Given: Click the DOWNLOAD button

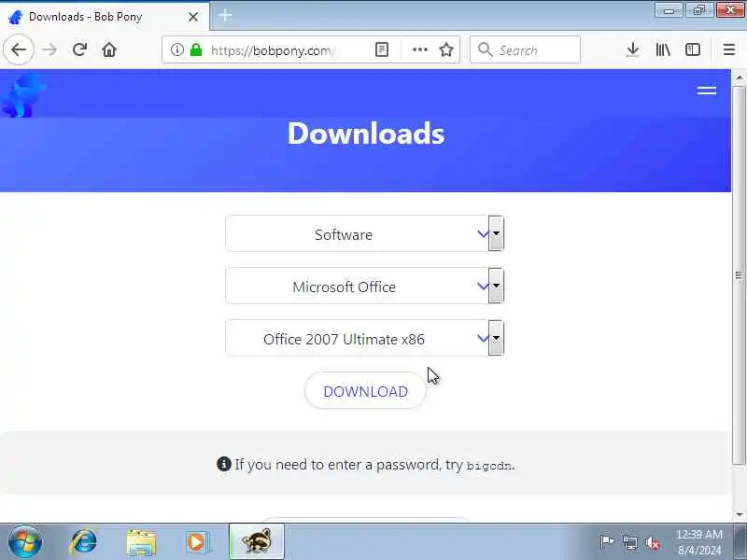Looking at the screenshot, I should 365,391.
